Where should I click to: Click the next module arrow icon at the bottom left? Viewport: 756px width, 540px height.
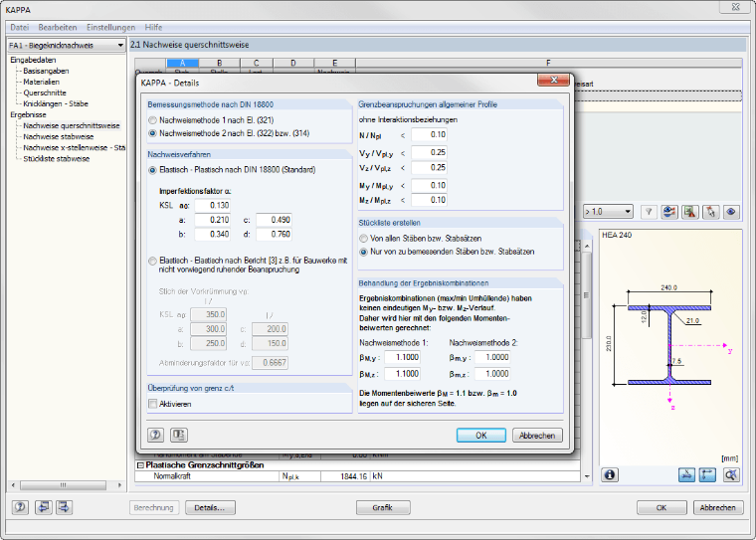pos(64,507)
